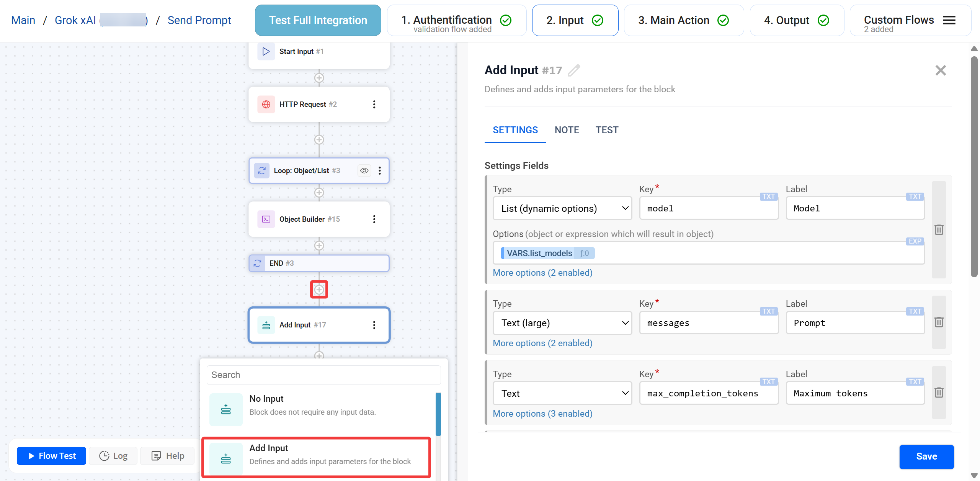The image size is (980, 481).
Task: Click the Save button
Action: click(x=926, y=456)
